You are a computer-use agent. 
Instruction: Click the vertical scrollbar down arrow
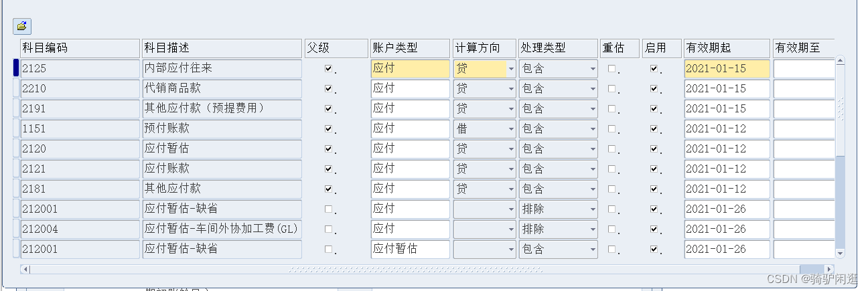click(x=841, y=253)
